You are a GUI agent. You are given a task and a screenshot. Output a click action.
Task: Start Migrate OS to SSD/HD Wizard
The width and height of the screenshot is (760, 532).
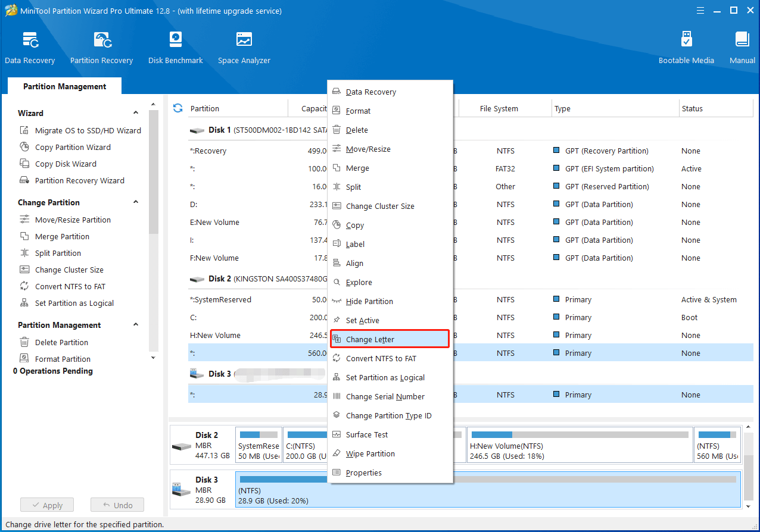[82, 130]
